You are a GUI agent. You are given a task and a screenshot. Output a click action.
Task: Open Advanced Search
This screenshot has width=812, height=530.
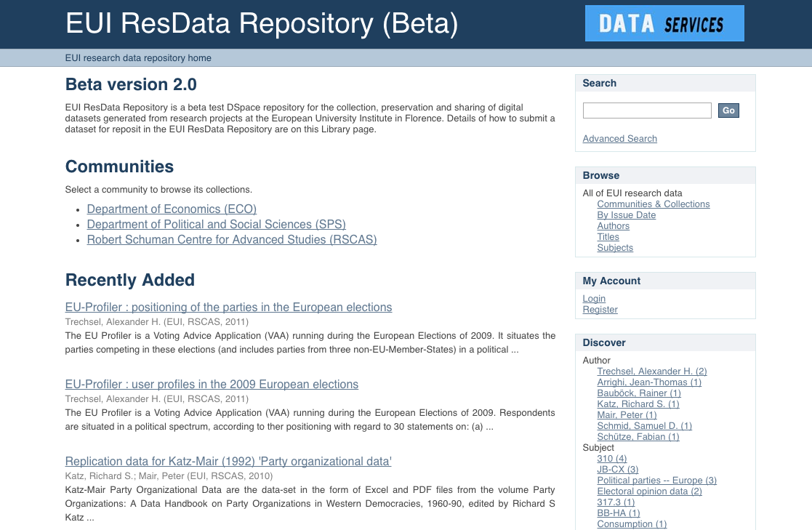(619, 138)
